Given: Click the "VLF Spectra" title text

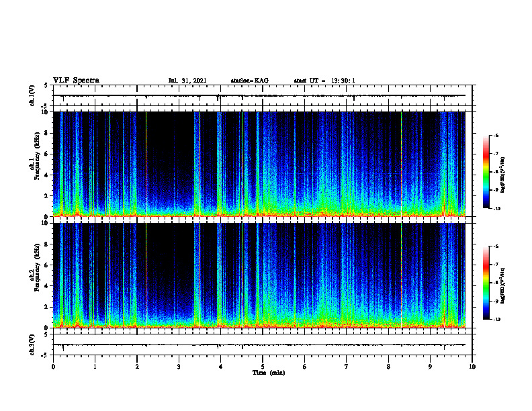Looking at the screenshot, I should point(77,81).
